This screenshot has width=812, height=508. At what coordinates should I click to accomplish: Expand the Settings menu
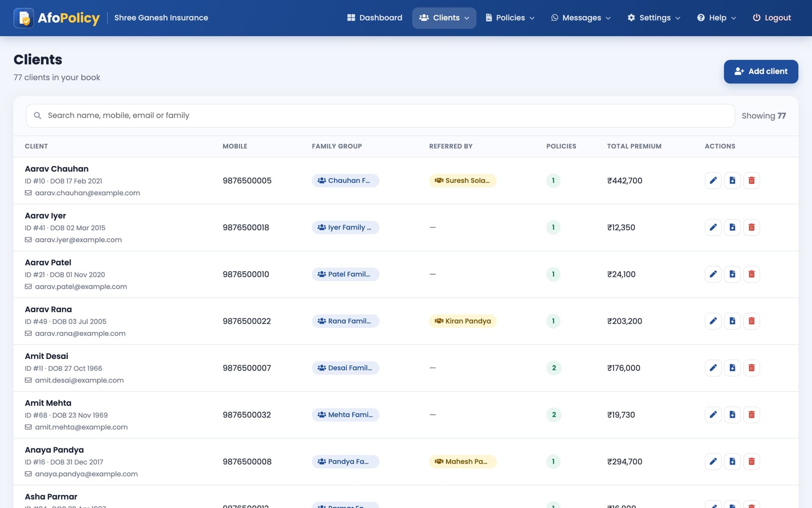point(654,18)
